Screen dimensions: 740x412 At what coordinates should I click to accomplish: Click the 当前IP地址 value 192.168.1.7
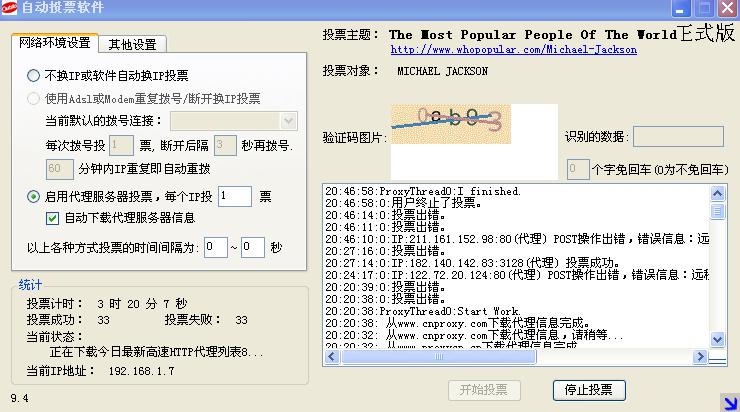point(142,371)
